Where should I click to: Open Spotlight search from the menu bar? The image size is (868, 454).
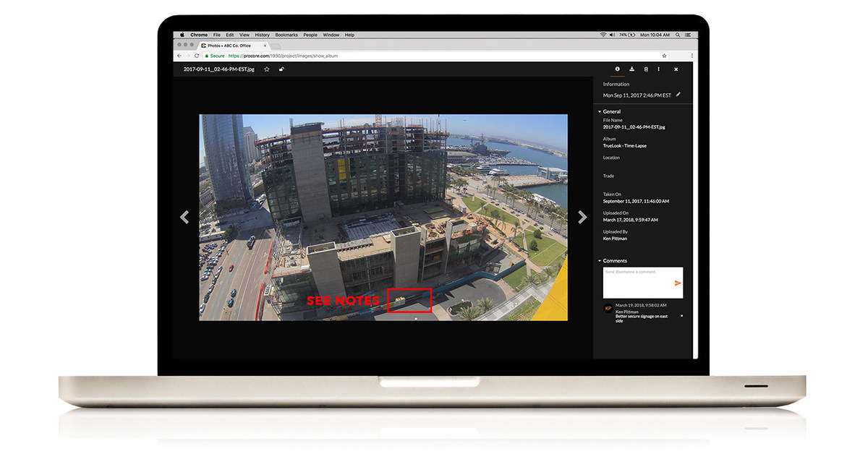(x=678, y=34)
